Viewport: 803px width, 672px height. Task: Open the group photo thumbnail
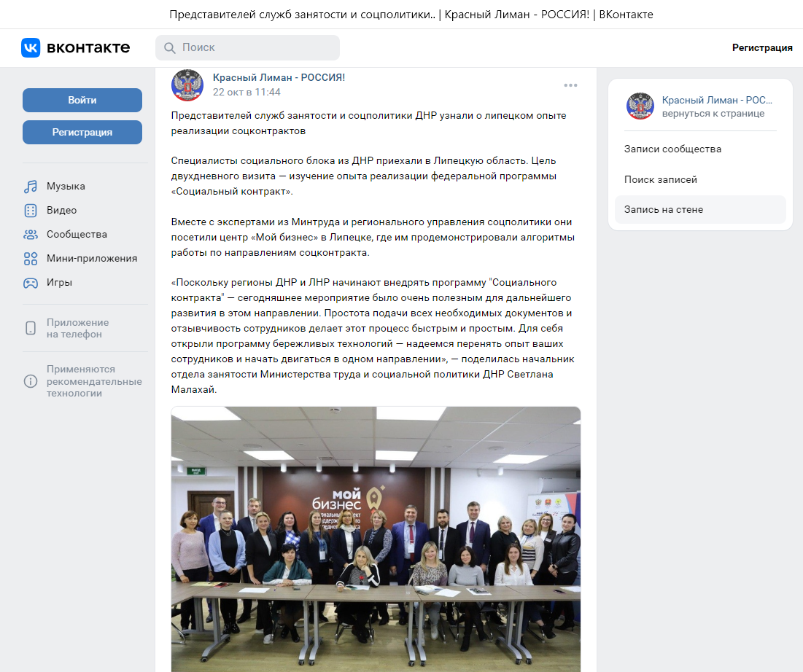[376, 539]
